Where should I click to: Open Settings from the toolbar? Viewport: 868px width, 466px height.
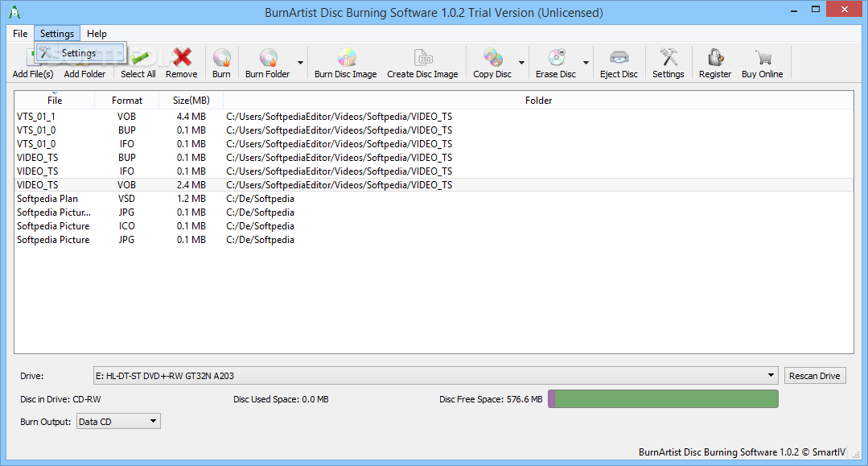point(668,63)
